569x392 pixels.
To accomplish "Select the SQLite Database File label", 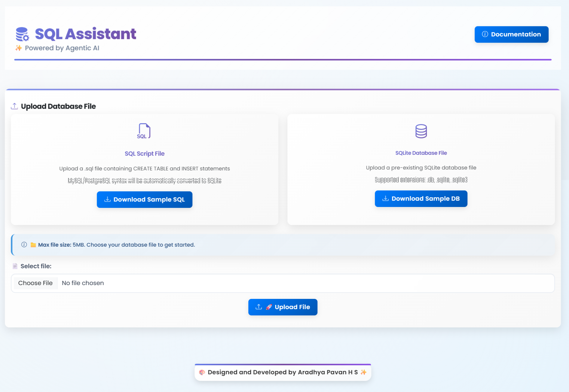I will pyautogui.click(x=421, y=153).
